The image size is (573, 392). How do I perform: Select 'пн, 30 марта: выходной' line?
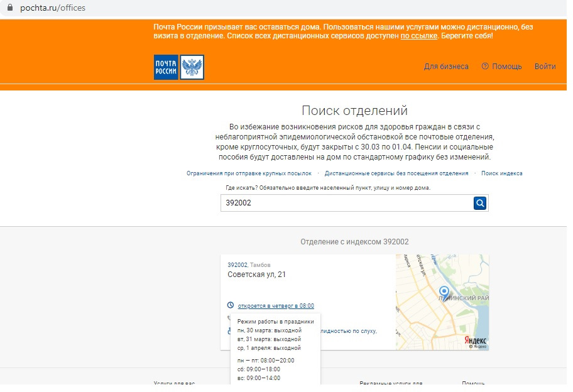click(x=270, y=330)
